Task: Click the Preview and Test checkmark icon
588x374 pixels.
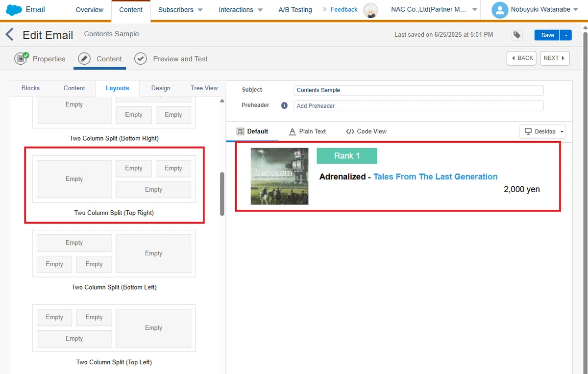Action: pyautogui.click(x=141, y=59)
